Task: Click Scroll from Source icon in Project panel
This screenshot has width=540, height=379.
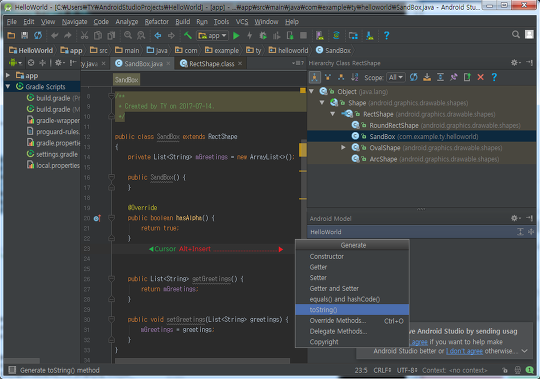Action: [31, 63]
